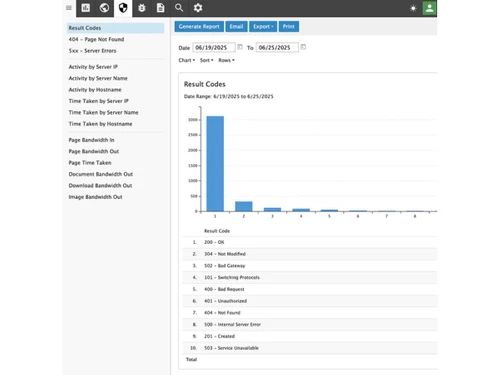Open the globe traffic icon
Viewport: 500px width, 375px height.
point(104,8)
